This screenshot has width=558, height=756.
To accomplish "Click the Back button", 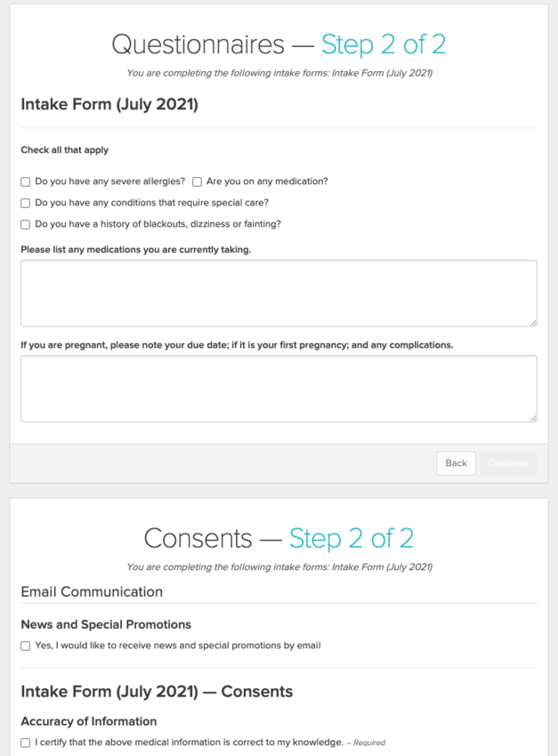I will [x=455, y=463].
